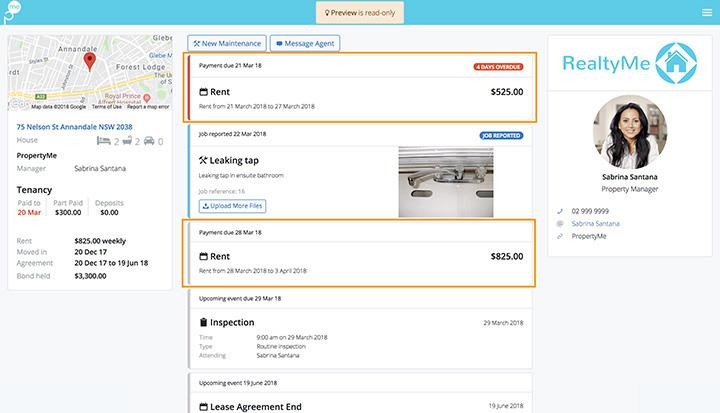Click the tools icon beside Leaking tap

click(x=203, y=160)
